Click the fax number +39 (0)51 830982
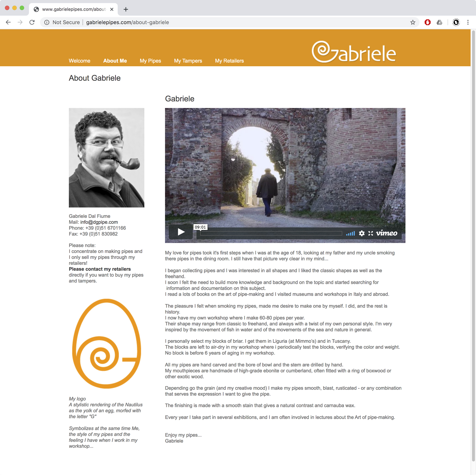 tap(98, 234)
